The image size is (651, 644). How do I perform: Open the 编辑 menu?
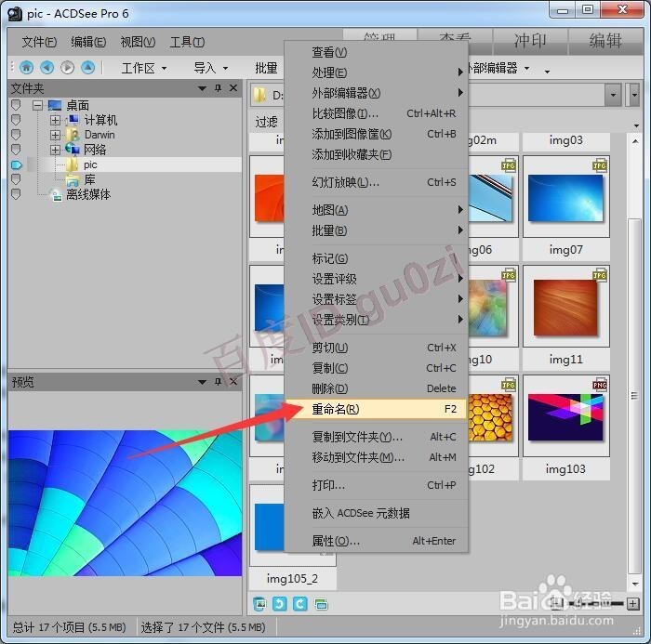(88, 42)
